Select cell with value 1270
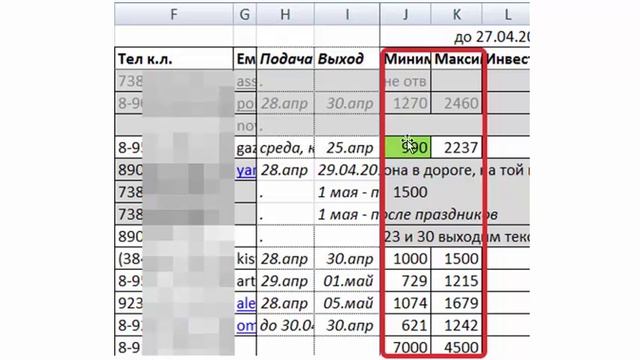Viewport: 640px width, 360px height. 407,103
